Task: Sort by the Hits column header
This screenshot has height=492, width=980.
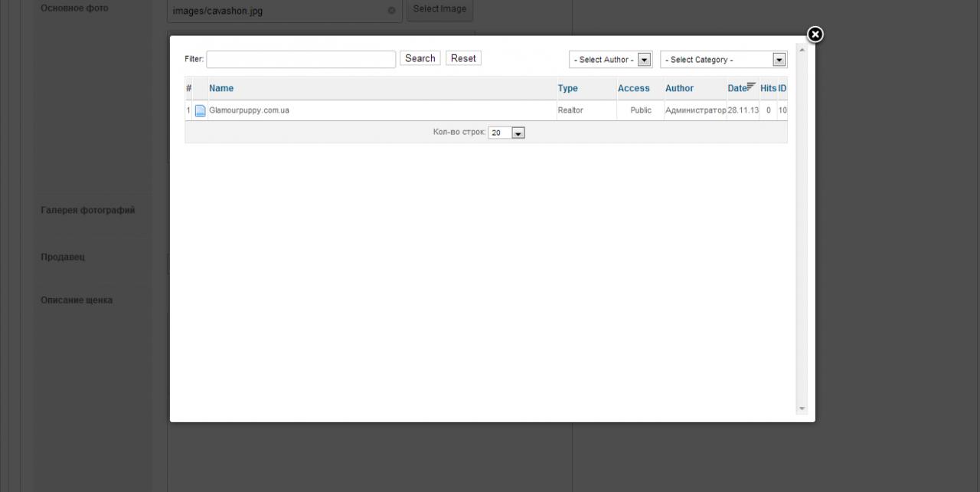Action: pyautogui.click(x=768, y=88)
